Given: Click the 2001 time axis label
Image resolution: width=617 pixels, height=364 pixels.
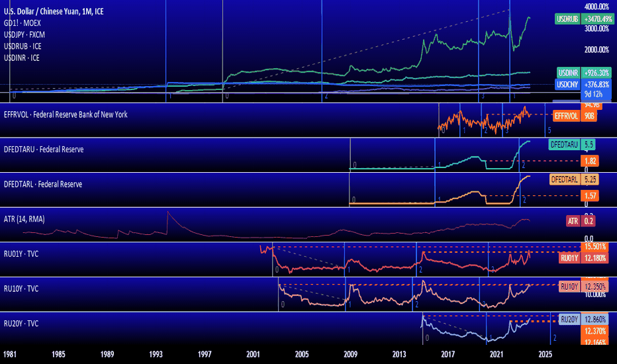Looking at the screenshot, I should point(253,355).
